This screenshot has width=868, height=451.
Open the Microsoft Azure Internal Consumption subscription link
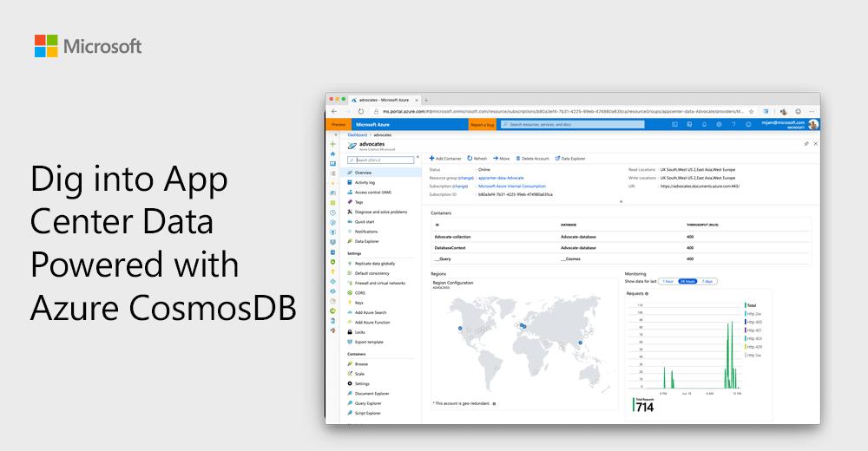pos(512,186)
